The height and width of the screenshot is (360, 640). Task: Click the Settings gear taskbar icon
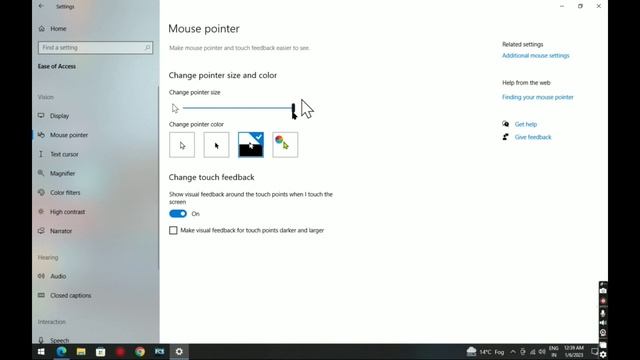[x=179, y=351]
